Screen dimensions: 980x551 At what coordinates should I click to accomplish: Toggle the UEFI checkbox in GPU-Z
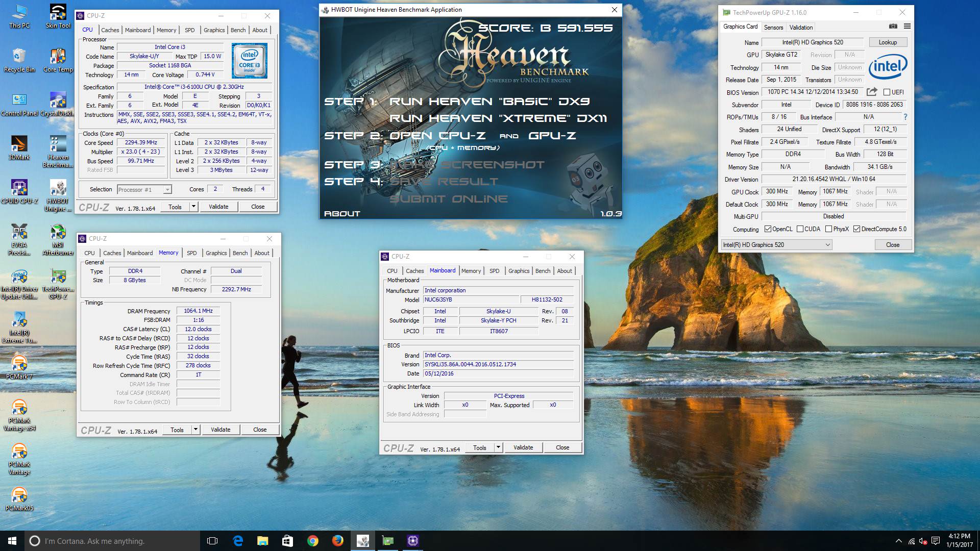[x=887, y=92]
